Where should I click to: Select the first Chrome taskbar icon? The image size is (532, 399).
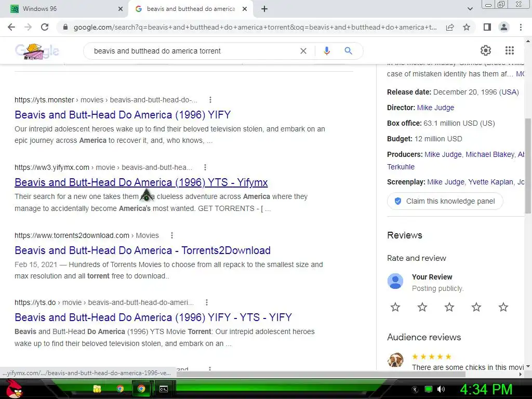click(120, 389)
